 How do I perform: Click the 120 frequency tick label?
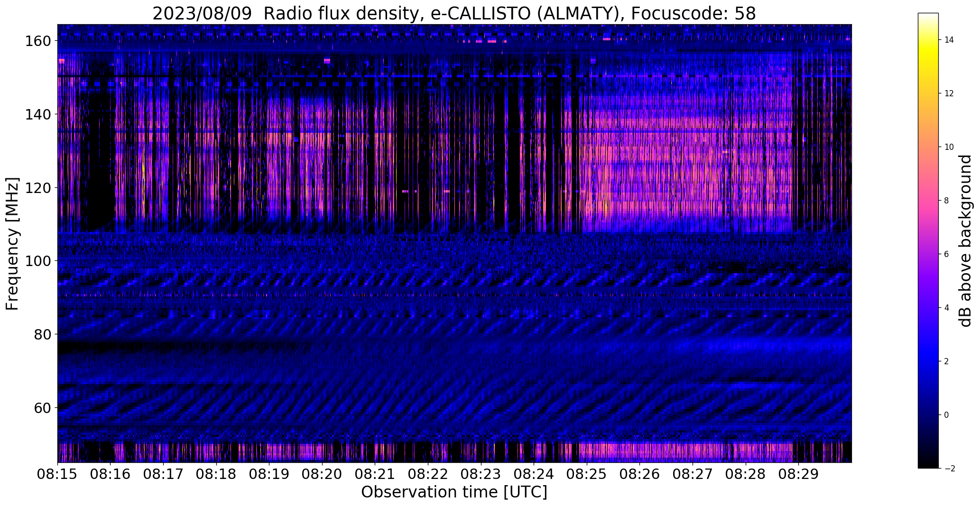(x=37, y=188)
